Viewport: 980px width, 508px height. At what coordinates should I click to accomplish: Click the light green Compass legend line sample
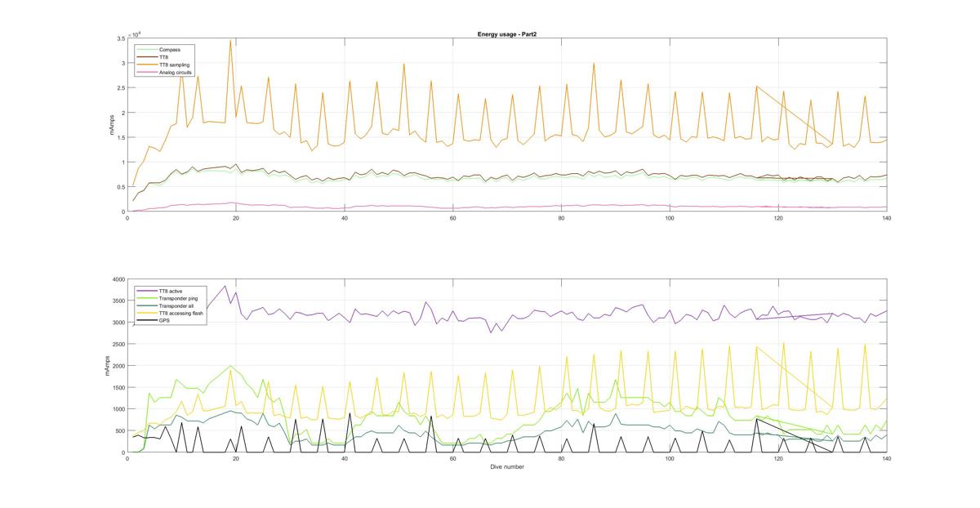point(148,49)
